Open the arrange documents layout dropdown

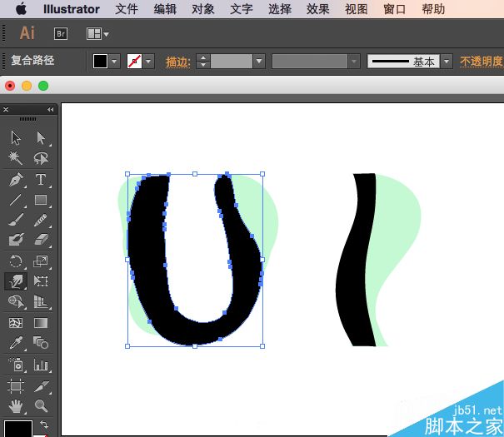(x=97, y=34)
